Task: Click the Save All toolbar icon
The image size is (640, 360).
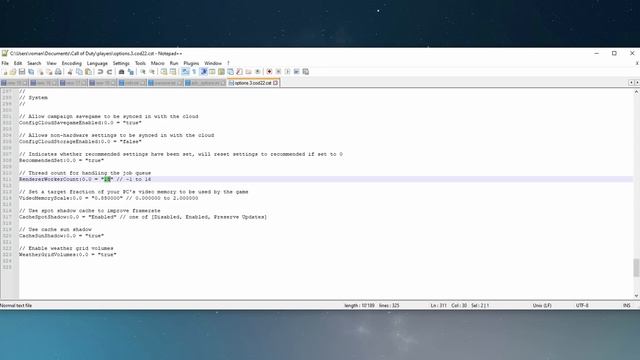Action: [31, 72]
